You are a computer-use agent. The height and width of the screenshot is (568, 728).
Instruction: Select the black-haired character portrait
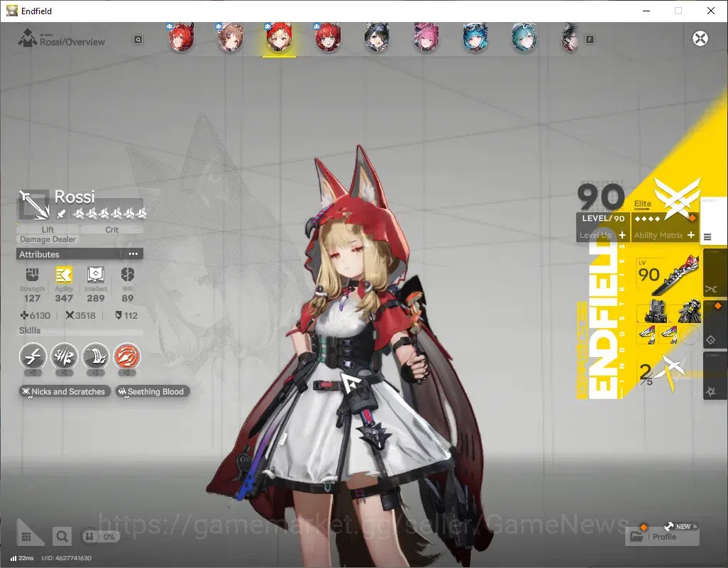click(377, 38)
